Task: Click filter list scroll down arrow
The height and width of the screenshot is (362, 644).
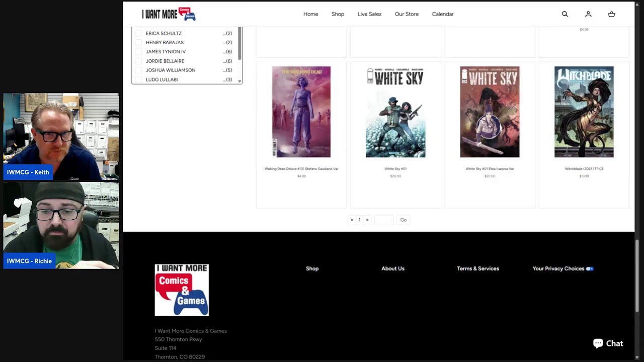Action: (239, 81)
